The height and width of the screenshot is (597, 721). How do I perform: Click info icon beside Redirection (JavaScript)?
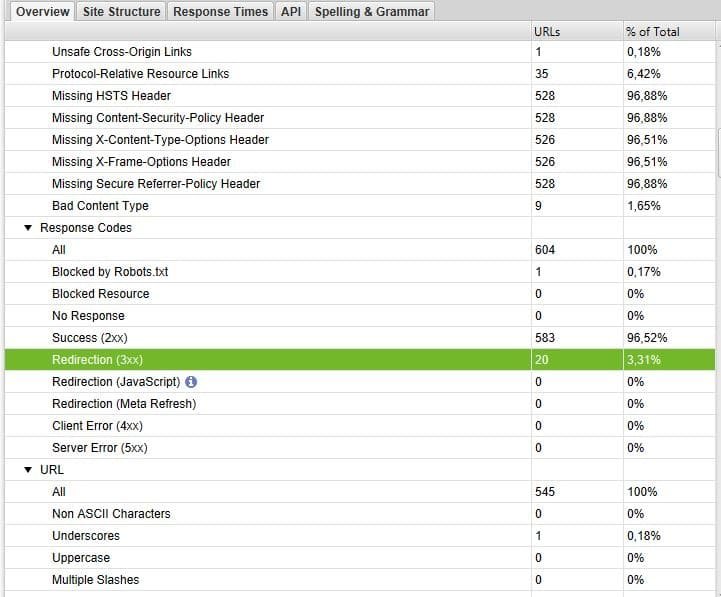click(x=191, y=382)
